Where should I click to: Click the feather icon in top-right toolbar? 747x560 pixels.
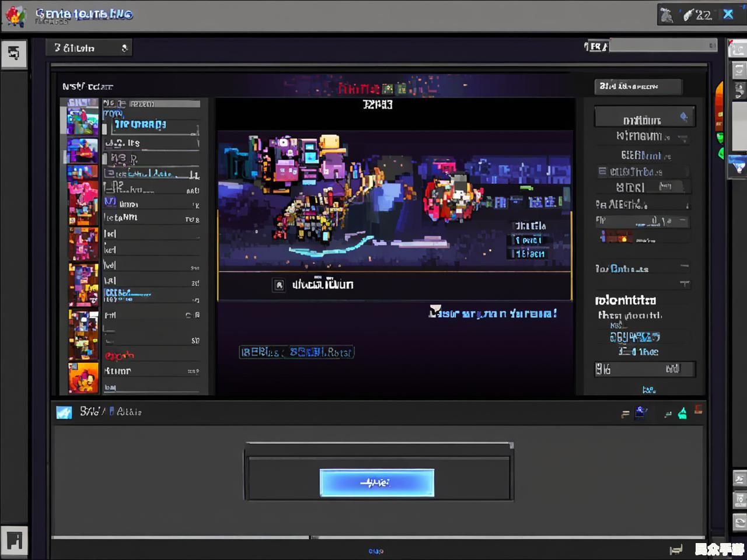click(689, 15)
